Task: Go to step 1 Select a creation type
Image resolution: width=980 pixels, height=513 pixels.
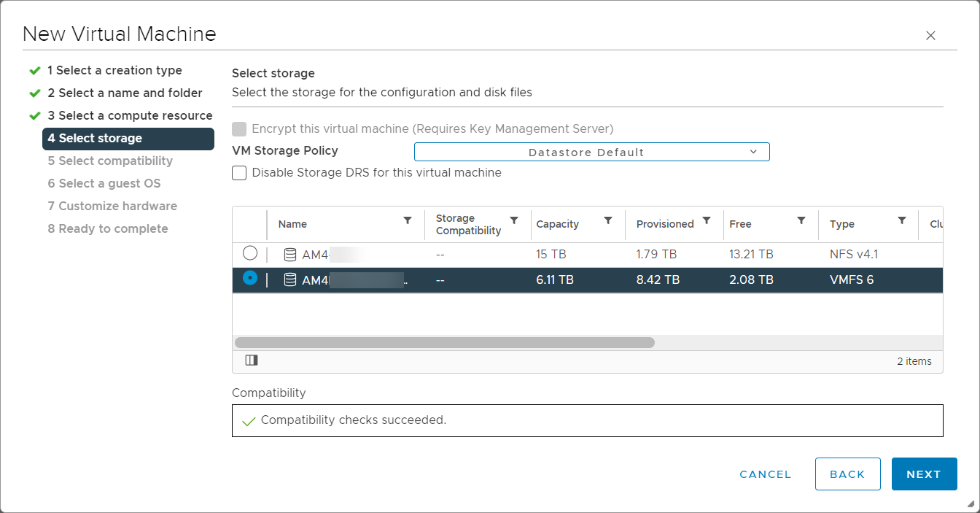Action: click(x=114, y=71)
